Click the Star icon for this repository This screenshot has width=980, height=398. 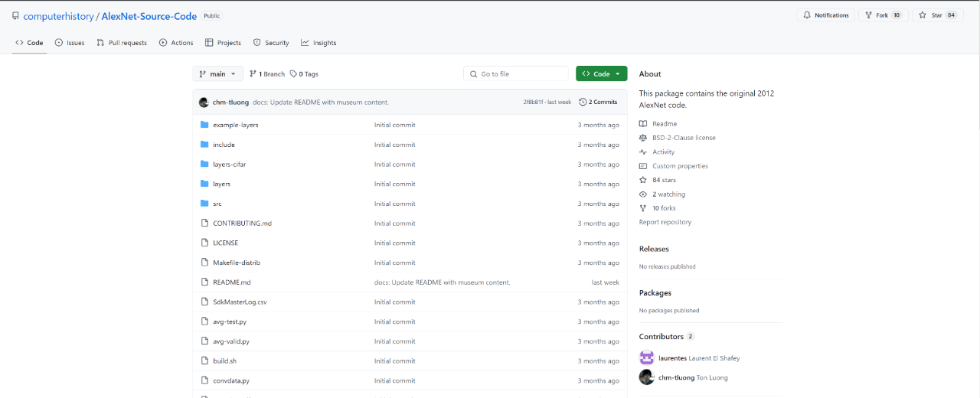[923, 15]
